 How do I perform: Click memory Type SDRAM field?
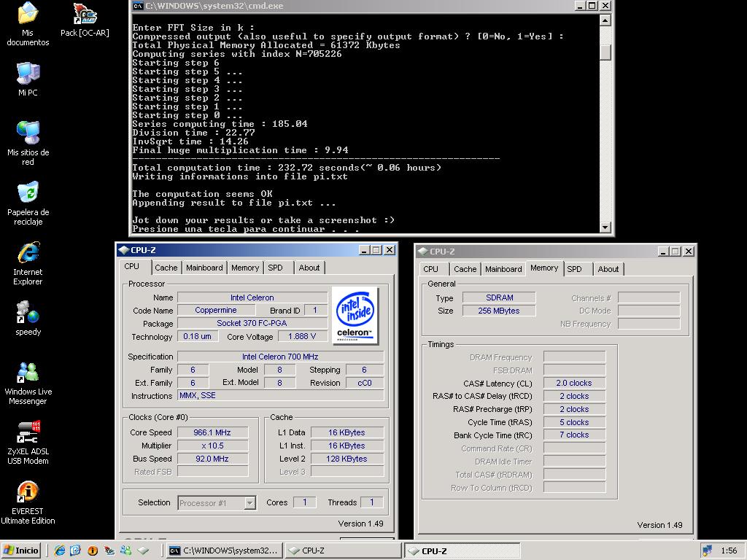499,297
